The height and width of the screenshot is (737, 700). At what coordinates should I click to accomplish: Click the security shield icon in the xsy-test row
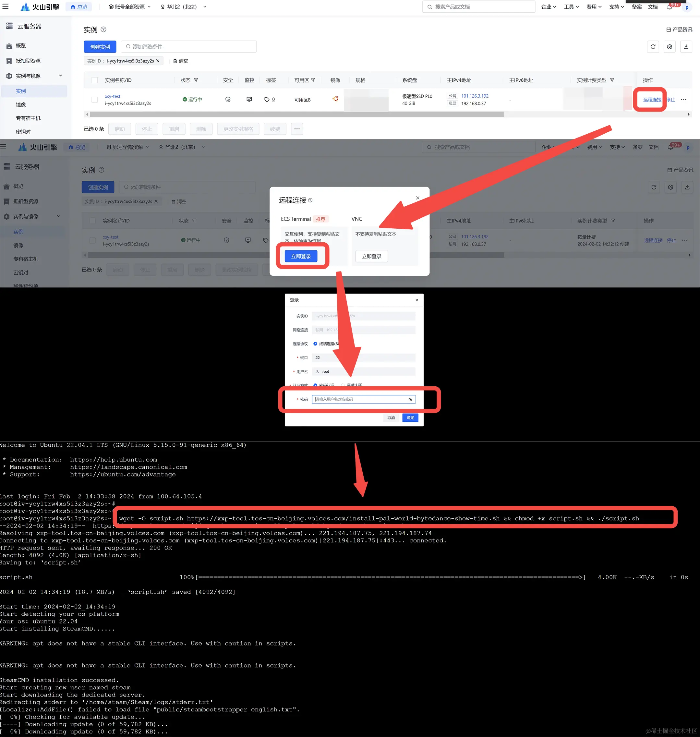point(228,100)
